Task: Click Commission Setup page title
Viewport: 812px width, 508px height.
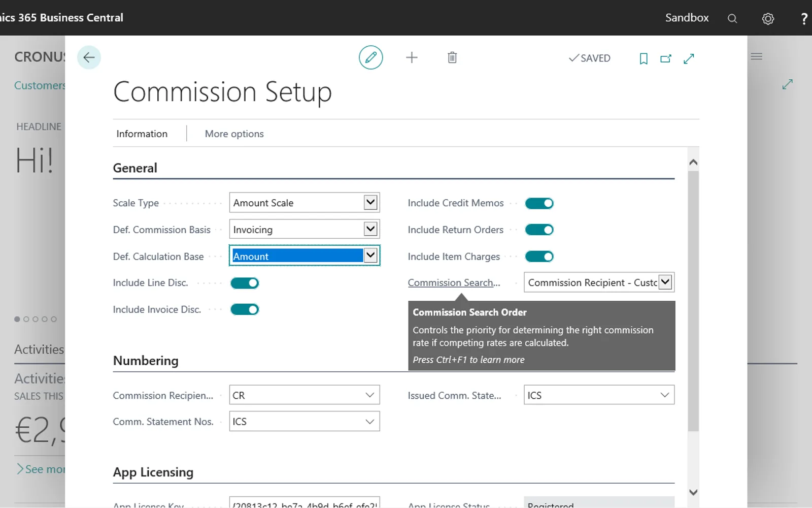Action: [x=222, y=92]
